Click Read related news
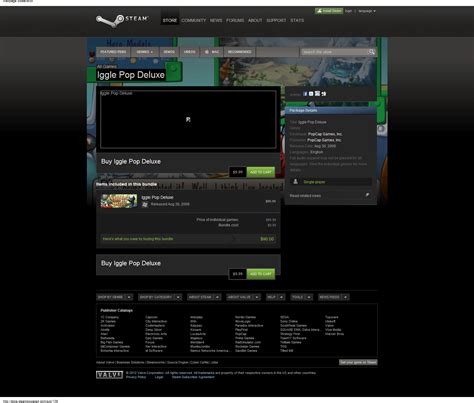474x403 pixels. pyautogui.click(x=305, y=196)
